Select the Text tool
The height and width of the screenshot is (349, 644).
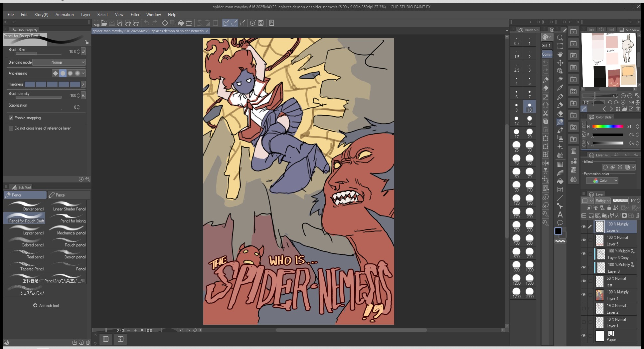(x=560, y=215)
